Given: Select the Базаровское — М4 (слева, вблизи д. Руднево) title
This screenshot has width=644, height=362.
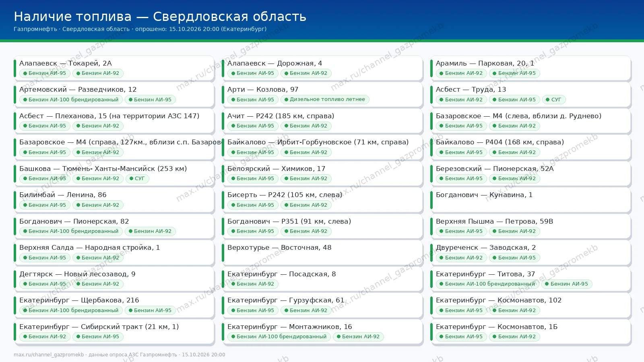Looking at the screenshot, I should click(519, 116).
